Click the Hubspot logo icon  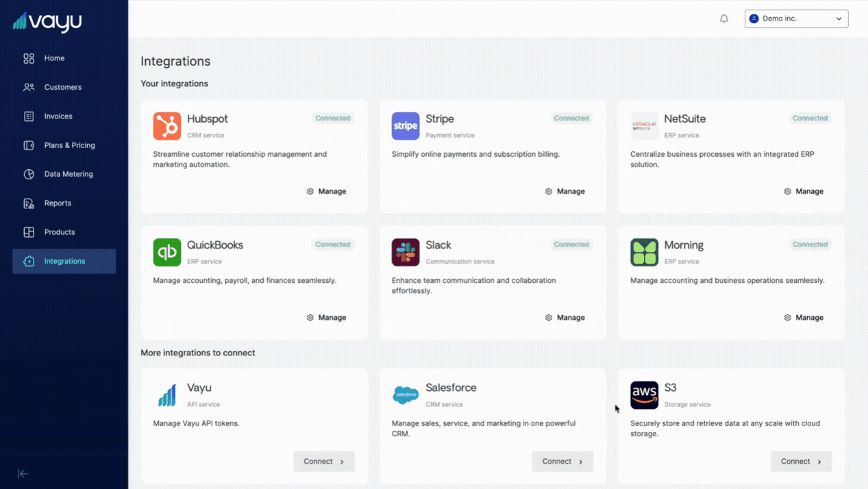tap(167, 126)
